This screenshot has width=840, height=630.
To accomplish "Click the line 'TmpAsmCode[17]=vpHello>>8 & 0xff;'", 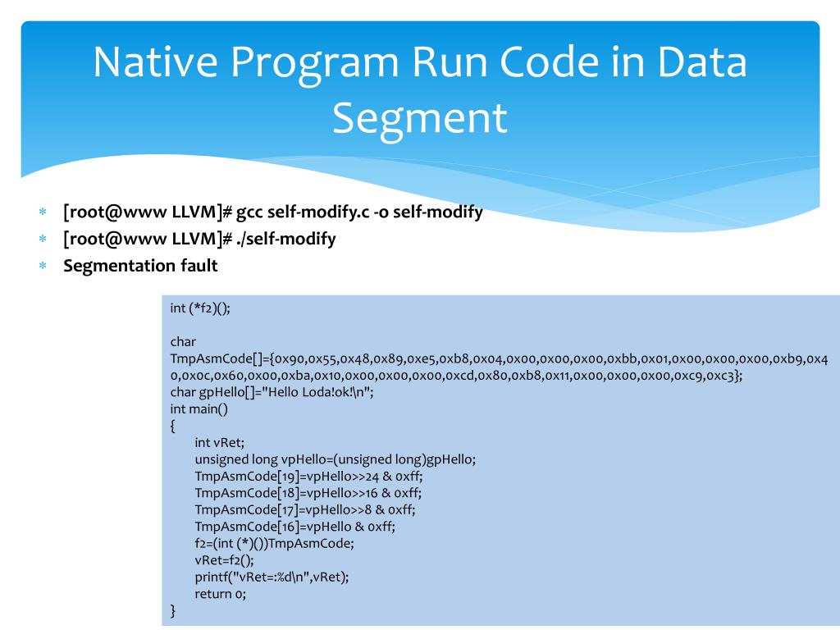I will (x=305, y=509).
